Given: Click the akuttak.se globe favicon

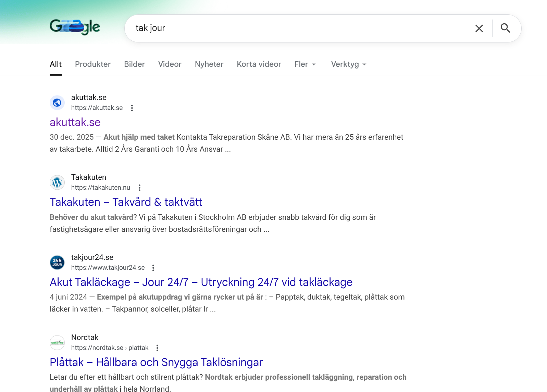Looking at the screenshot, I should click(57, 102).
